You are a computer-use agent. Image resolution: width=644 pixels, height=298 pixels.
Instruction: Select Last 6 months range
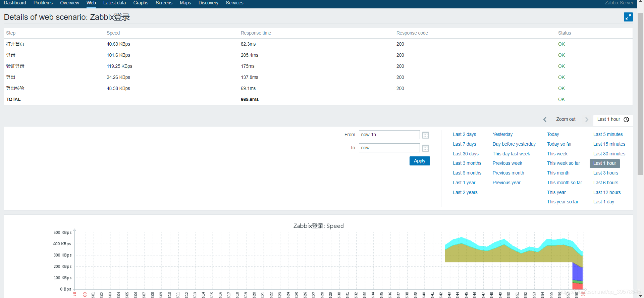467,173
